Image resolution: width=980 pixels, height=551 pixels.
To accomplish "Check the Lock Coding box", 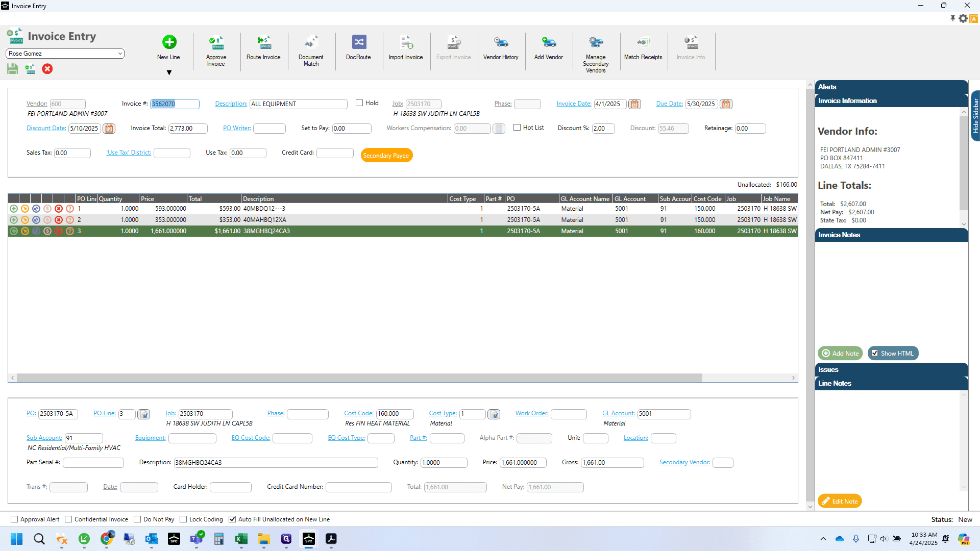I will pyautogui.click(x=183, y=519).
